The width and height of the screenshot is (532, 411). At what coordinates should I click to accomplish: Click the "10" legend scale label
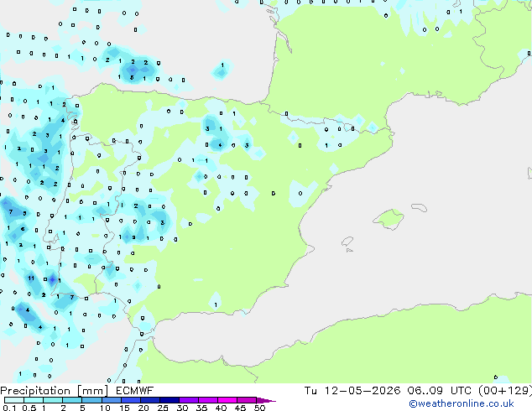pyautogui.click(x=105, y=408)
